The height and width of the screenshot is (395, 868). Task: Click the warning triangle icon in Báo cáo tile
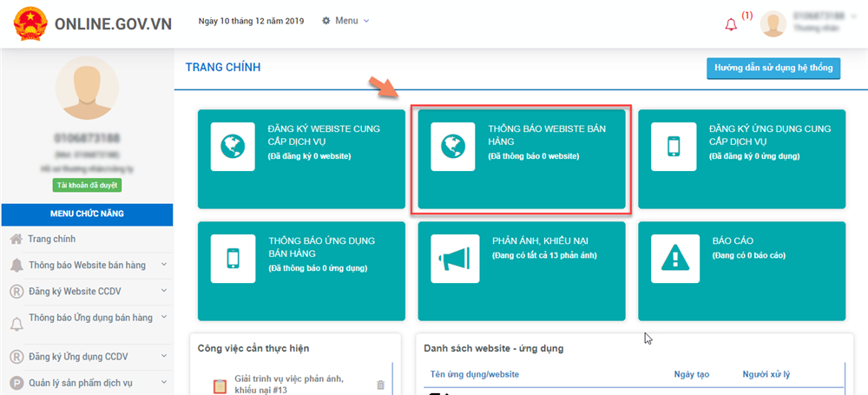(673, 258)
